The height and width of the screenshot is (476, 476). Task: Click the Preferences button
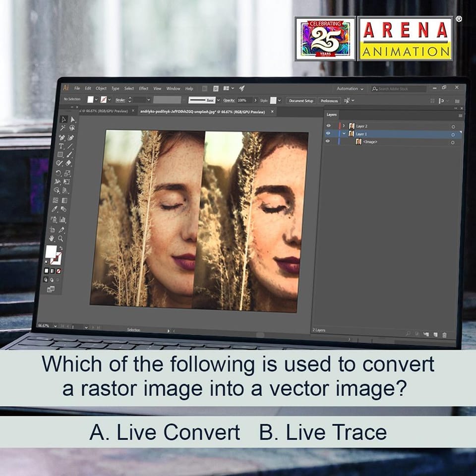pyautogui.click(x=329, y=101)
